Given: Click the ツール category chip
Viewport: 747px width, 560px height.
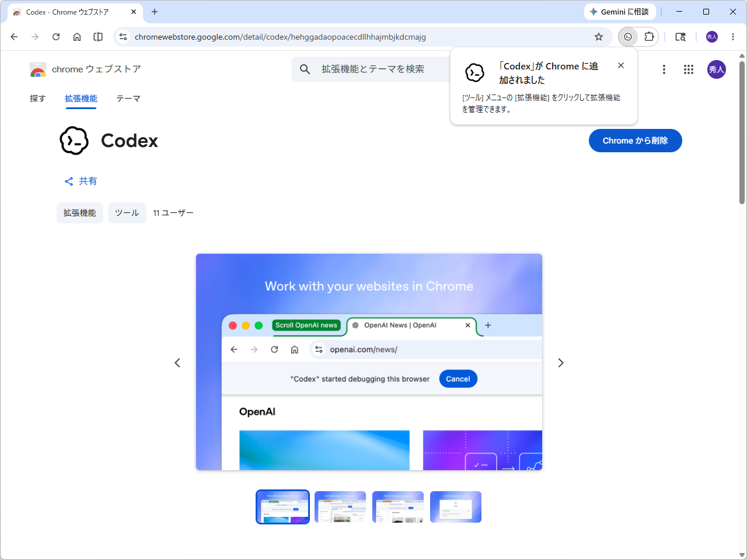Looking at the screenshot, I should [127, 213].
